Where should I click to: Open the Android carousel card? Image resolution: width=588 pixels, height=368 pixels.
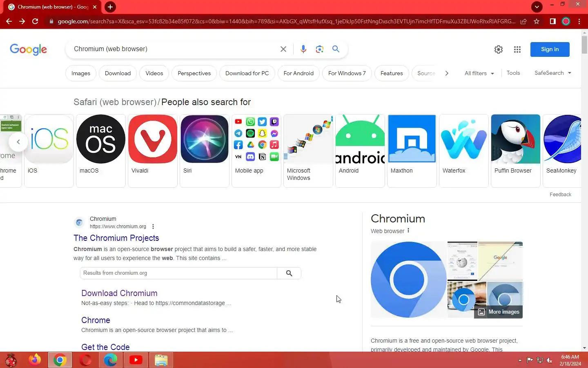tap(360, 150)
